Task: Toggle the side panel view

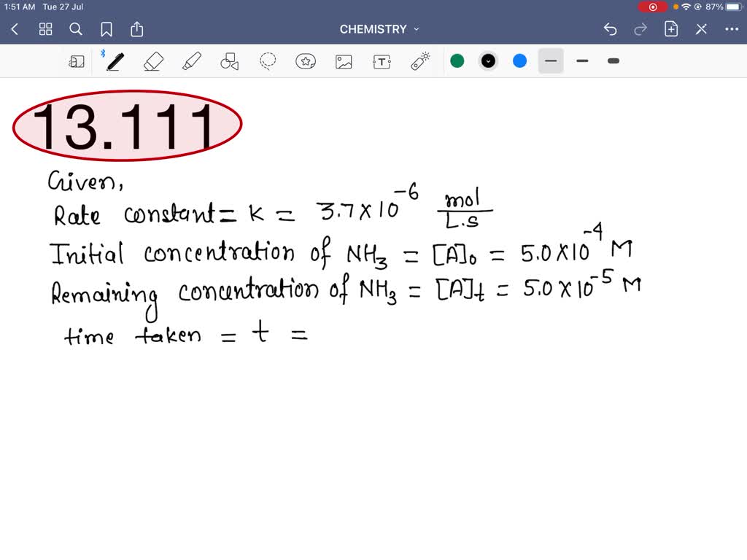Action: (77, 61)
